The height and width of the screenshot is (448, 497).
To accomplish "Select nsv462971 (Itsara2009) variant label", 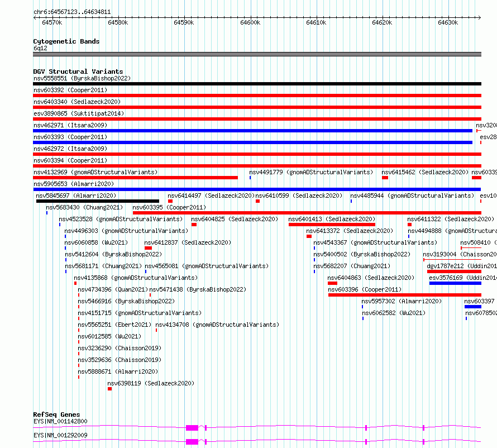I will tap(70, 125).
